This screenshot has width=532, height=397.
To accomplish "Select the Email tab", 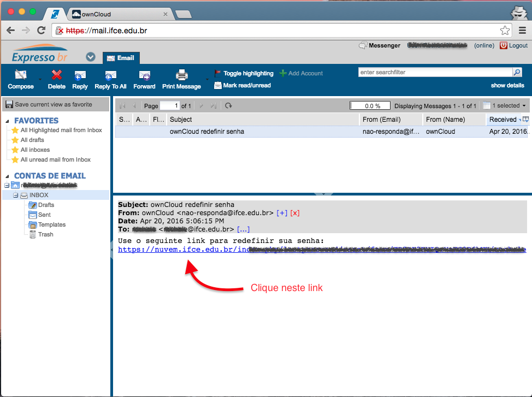I will [121, 58].
